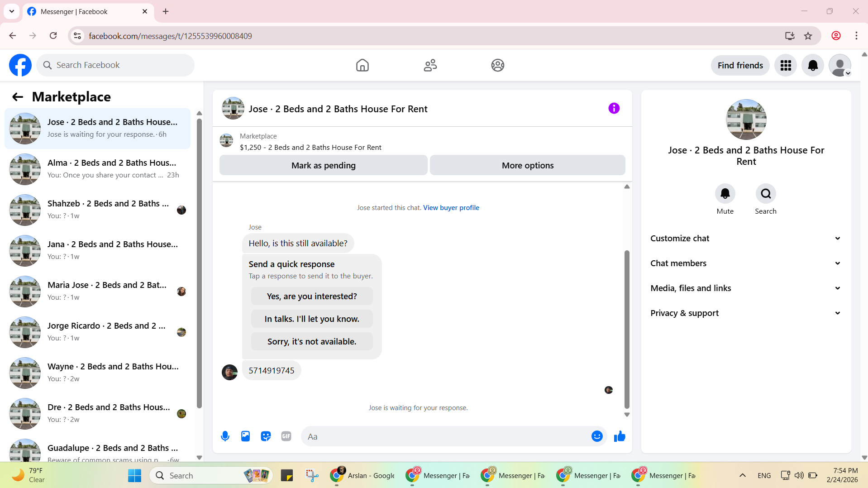
Task: Send a voice clip microphone icon
Action: [225, 436]
